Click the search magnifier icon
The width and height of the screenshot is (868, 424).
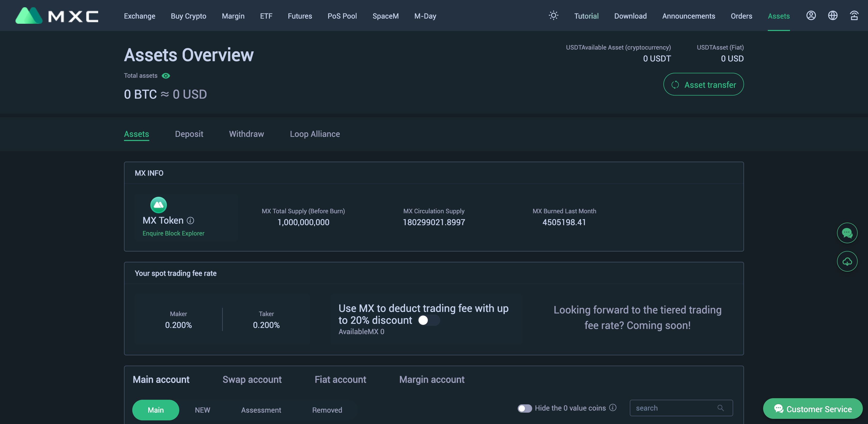(720, 408)
